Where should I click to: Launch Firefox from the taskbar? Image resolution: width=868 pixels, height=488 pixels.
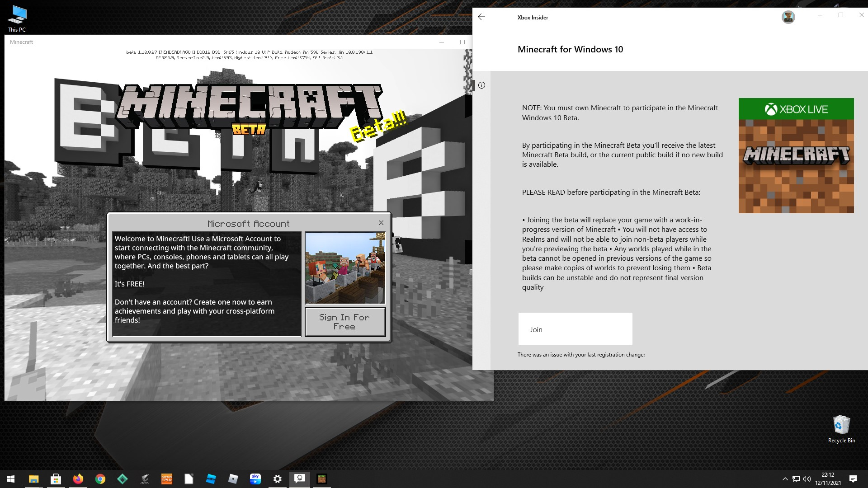tap(78, 479)
